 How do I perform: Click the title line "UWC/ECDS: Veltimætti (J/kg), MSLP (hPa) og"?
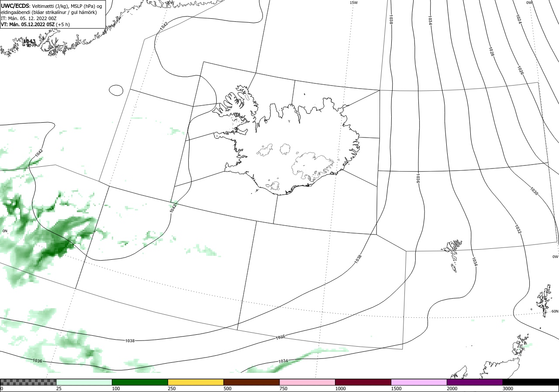[x=52, y=6]
